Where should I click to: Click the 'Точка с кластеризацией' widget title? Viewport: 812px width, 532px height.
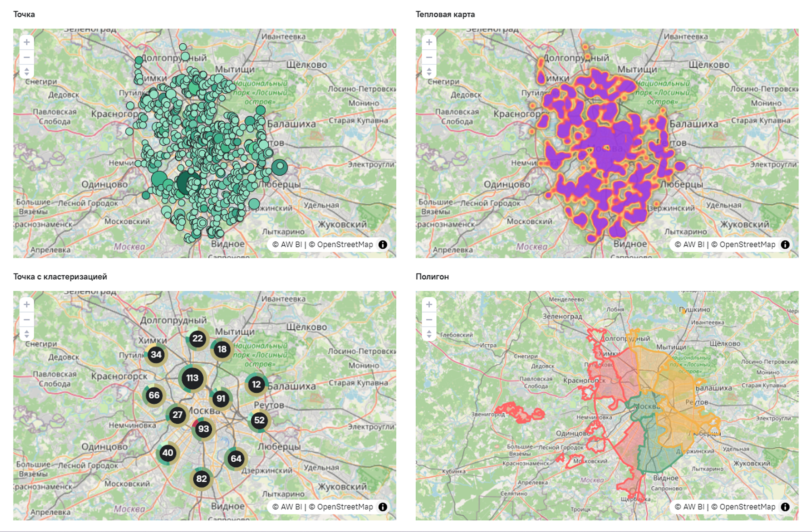60,277
